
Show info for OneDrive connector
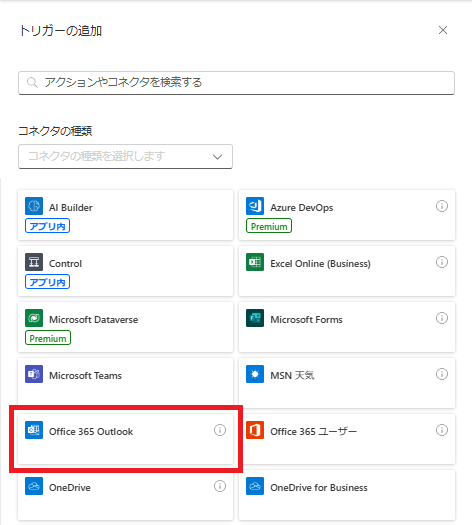pyautogui.click(x=220, y=486)
